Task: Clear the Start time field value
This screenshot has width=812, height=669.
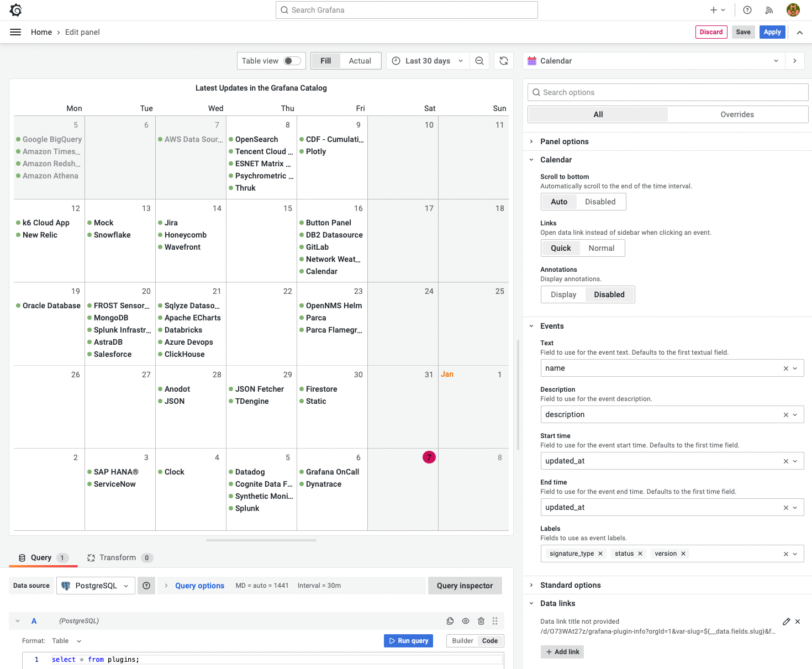Action: coord(785,461)
